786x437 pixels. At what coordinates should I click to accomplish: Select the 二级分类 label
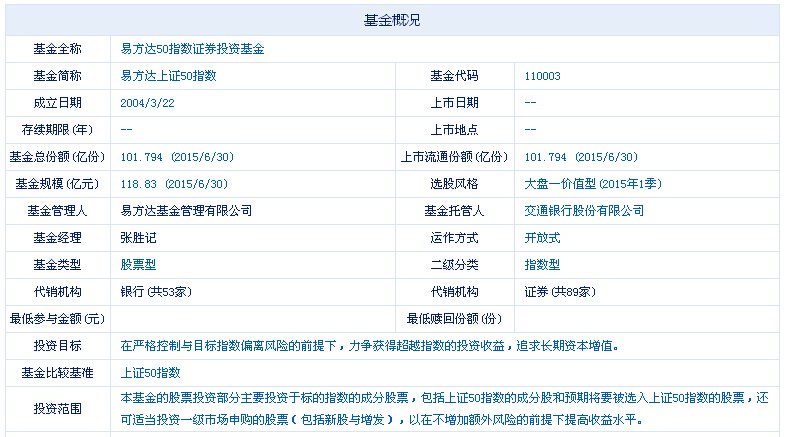454,265
